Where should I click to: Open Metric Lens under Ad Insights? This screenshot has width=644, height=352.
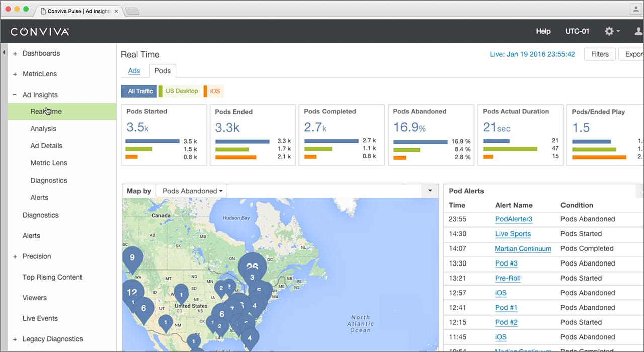tap(49, 163)
